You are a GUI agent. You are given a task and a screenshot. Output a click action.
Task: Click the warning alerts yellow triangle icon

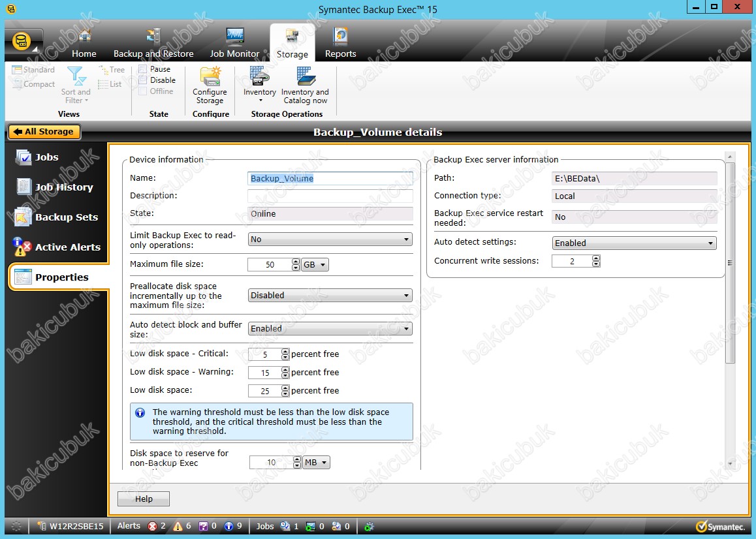coord(178,526)
